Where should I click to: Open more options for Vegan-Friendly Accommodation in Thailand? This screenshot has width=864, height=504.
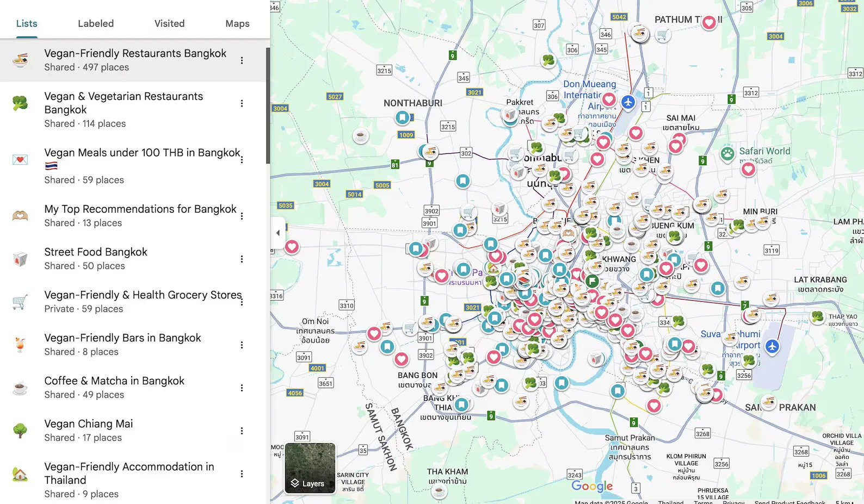tap(242, 474)
